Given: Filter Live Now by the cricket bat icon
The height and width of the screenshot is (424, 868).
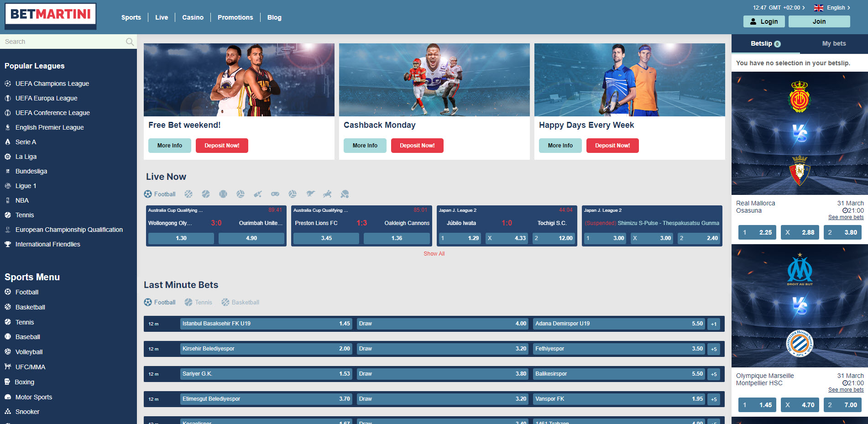Looking at the screenshot, I should point(258,194).
